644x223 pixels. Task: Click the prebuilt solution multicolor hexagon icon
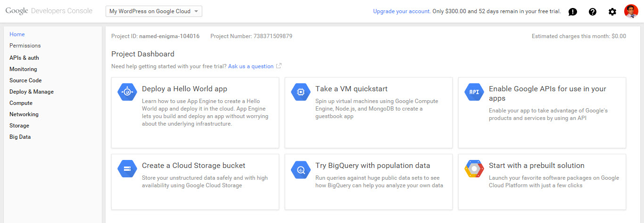click(x=474, y=169)
